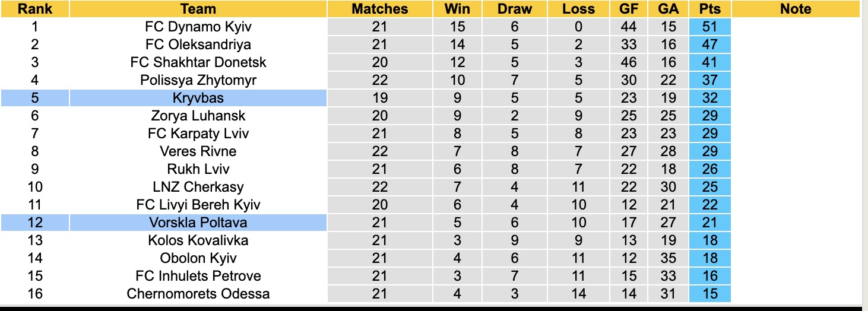Click the FC Dynamo Kyiv team name
868x311 pixels.
tap(198, 27)
